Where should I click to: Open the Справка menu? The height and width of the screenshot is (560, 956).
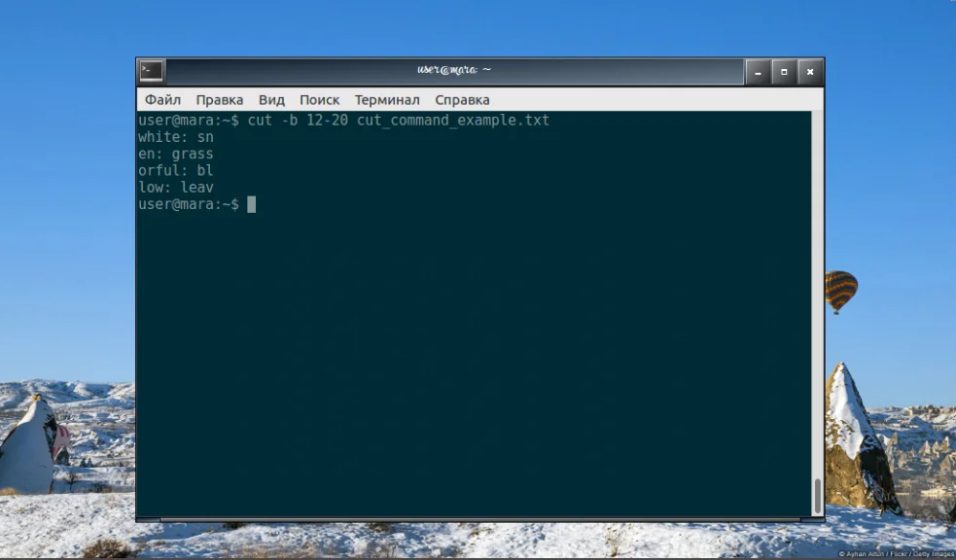click(462, 100)
